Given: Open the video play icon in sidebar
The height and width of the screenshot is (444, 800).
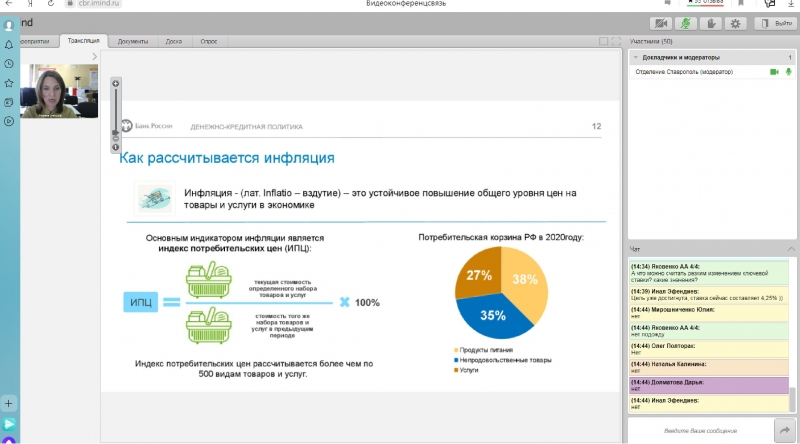Looking at the screenshot, I should [x=9, y=121].
